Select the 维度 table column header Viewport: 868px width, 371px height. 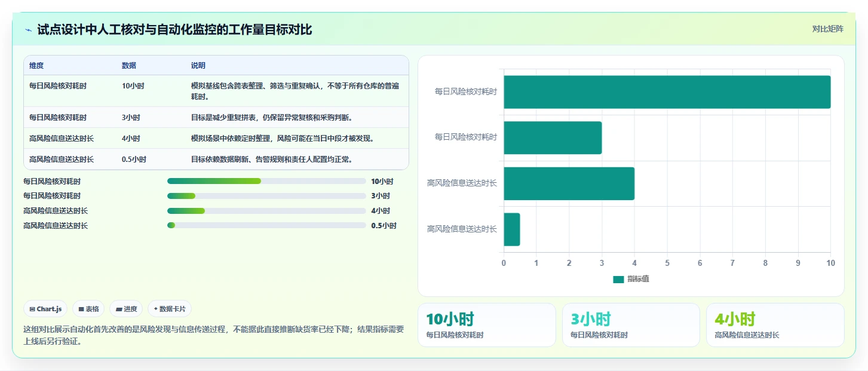(x=36, y=65)
